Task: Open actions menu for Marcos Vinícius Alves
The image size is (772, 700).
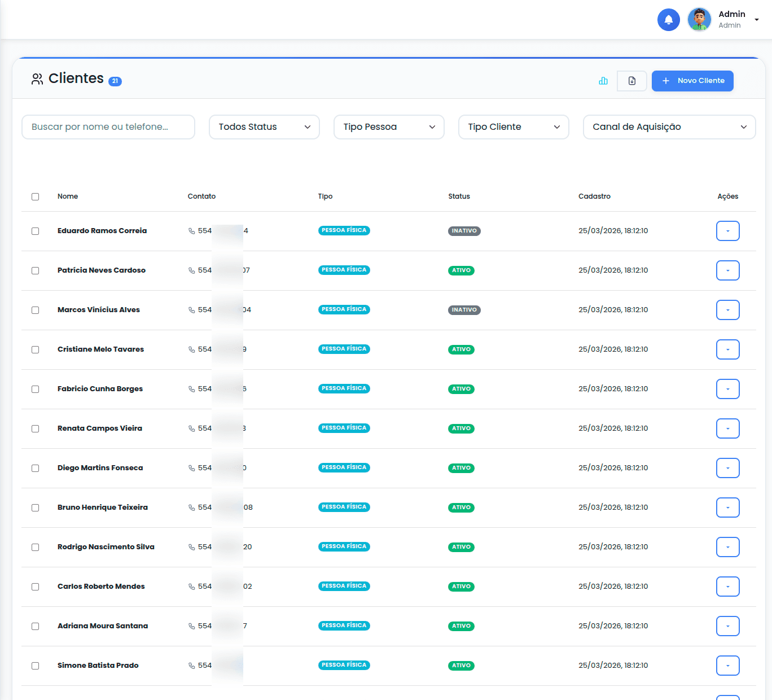Action: [x=727, y=310]
